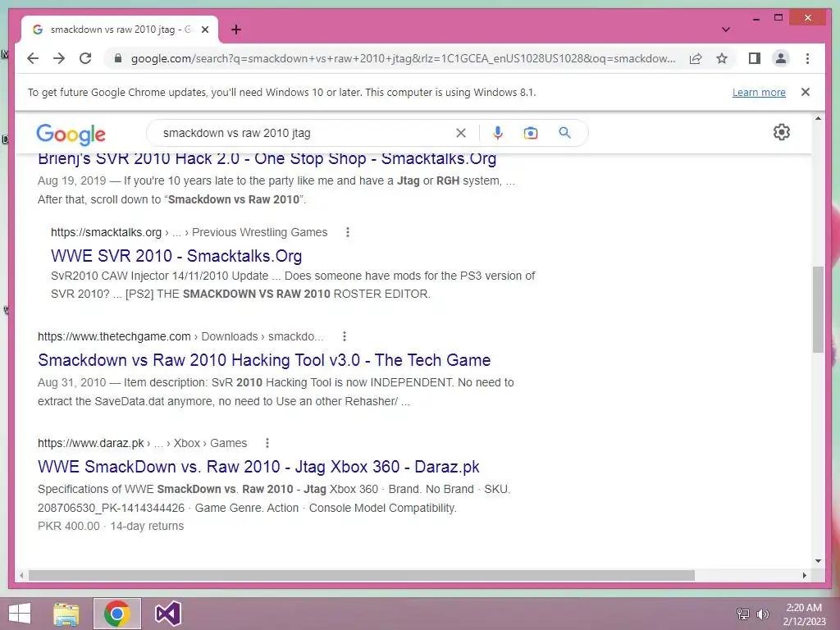
Task: Clear the search box text
Action: pos(461,133)
